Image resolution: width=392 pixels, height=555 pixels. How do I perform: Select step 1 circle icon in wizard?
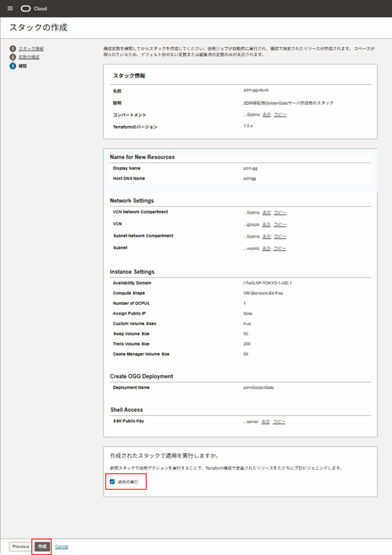[x=13, y=49]
